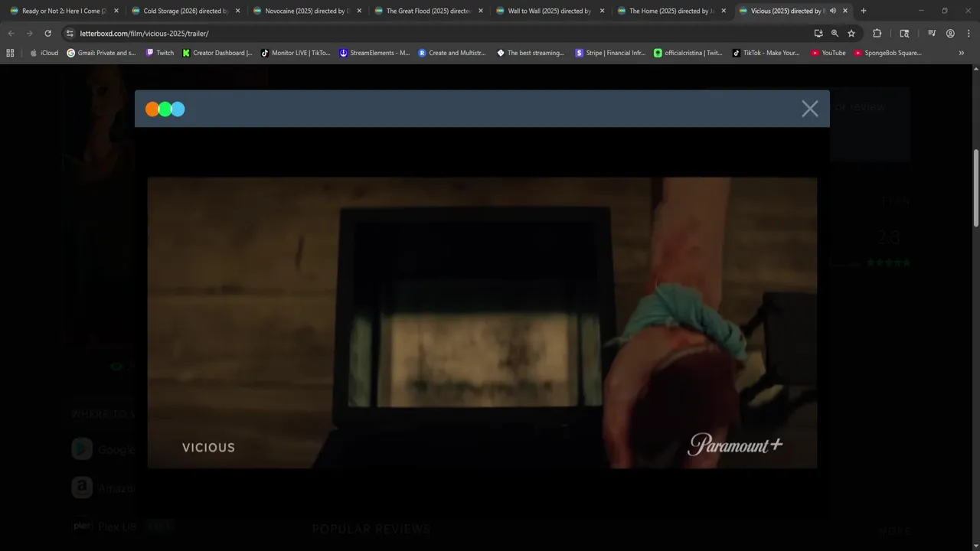Bookmark this page with the star icon
The height and width of the screenshot is (551, 980).
click(851, 34)
